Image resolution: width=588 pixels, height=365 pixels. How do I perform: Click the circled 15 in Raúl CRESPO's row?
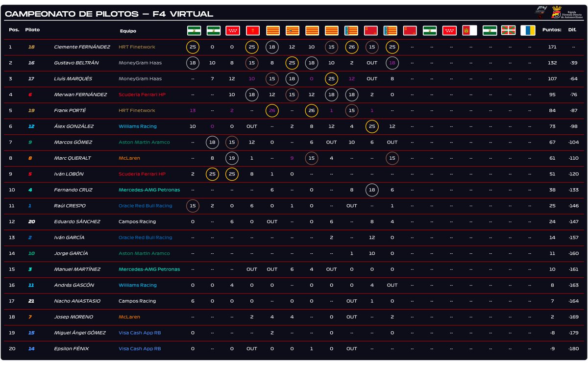pyautogui.click(x=193, y=206)
